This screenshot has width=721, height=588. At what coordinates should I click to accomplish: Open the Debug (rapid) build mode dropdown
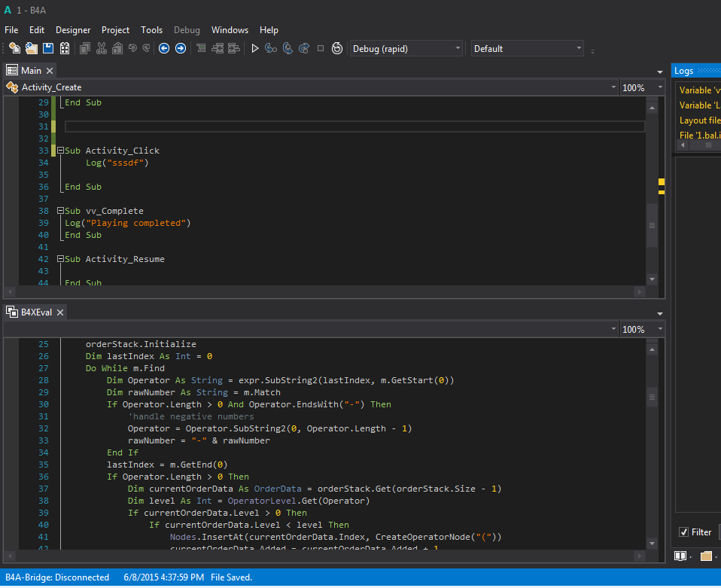click(x=406, y=48)
